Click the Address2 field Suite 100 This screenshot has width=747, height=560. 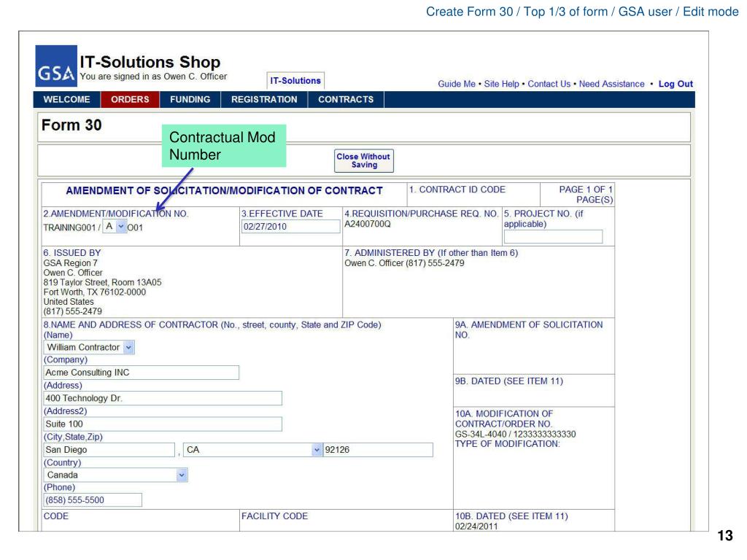163,424
